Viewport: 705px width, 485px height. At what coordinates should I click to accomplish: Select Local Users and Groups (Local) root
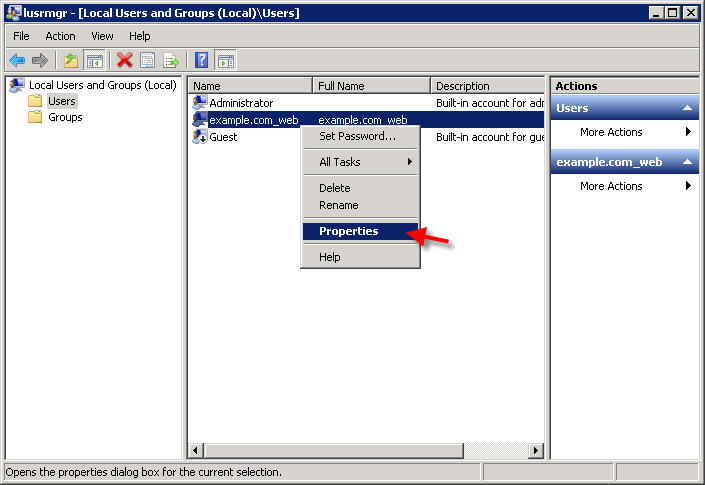[103, 85]
